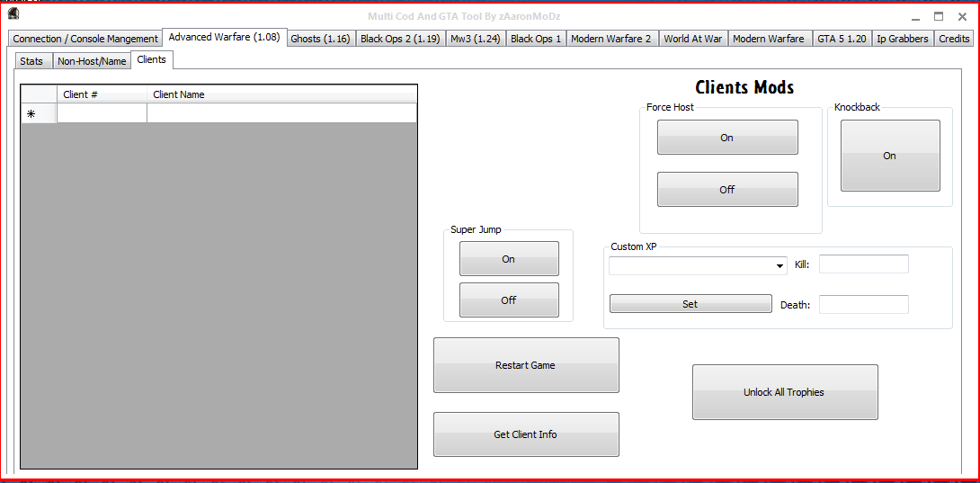The width and height of the screenshot is (980, 483).
Task: Click Unlock All Trophies button
Action: pos(785,392)
